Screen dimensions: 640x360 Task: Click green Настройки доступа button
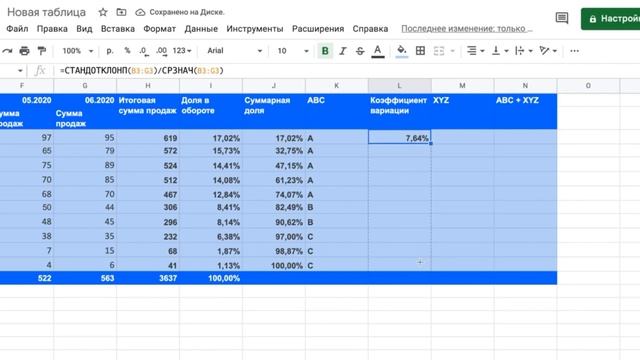pyautogui.click(x=611, y=19)
